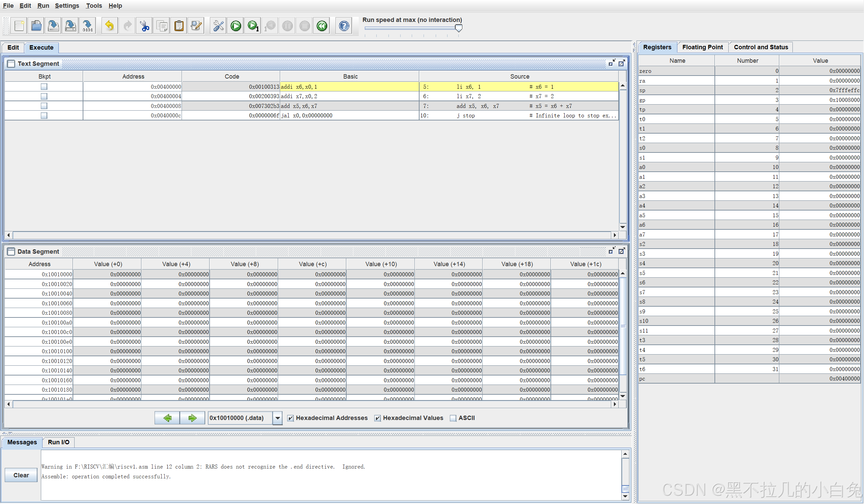Open a file with the folder icon
The width and height of the screenshot is (864, 504).
(36, 26)
